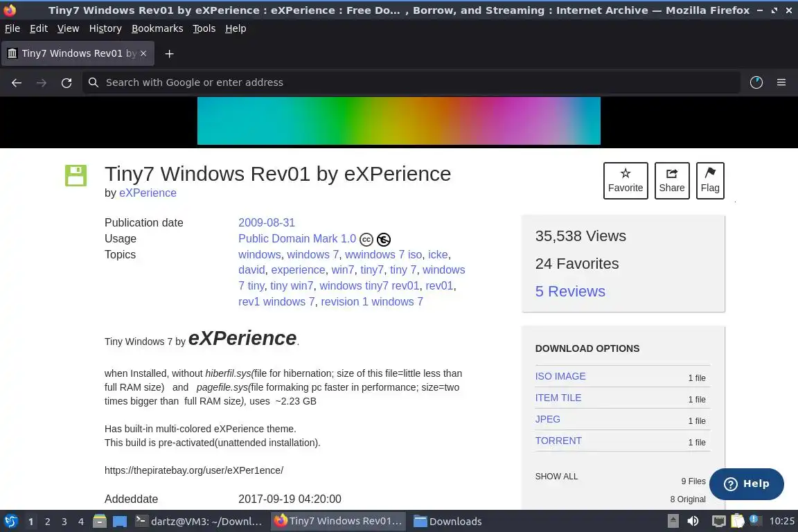Click the '35,538 Views' text

click(x=580, y=236)
